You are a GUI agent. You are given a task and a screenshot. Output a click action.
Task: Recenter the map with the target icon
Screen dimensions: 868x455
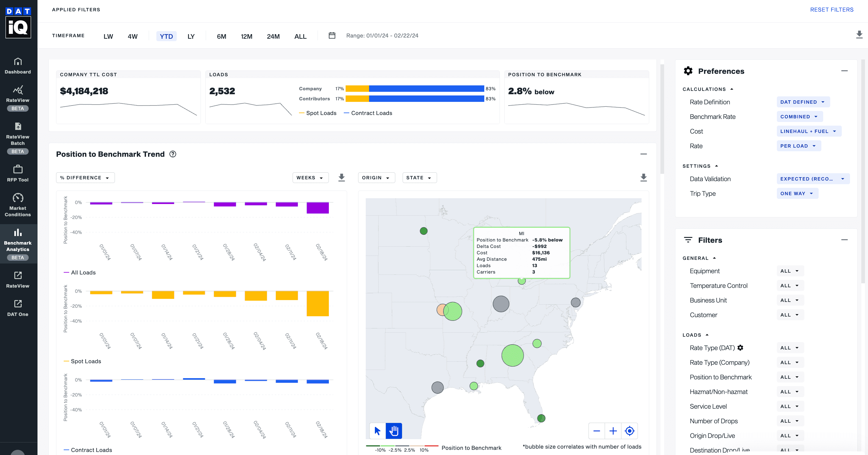pyautogui.click(x=629, y=431)
